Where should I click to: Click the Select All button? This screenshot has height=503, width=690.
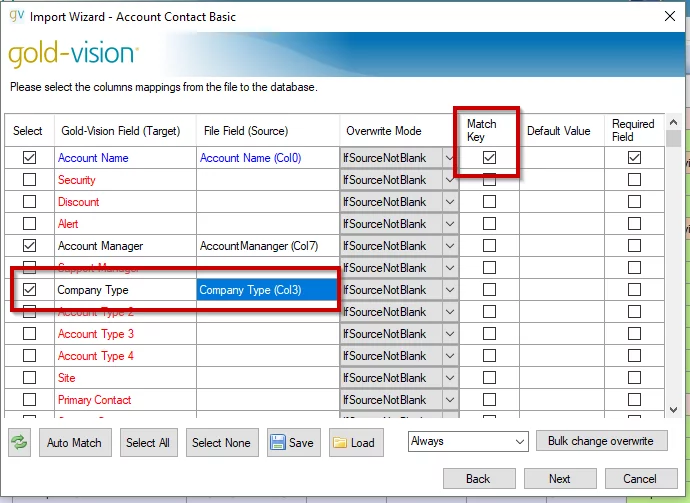pos(148,442)
